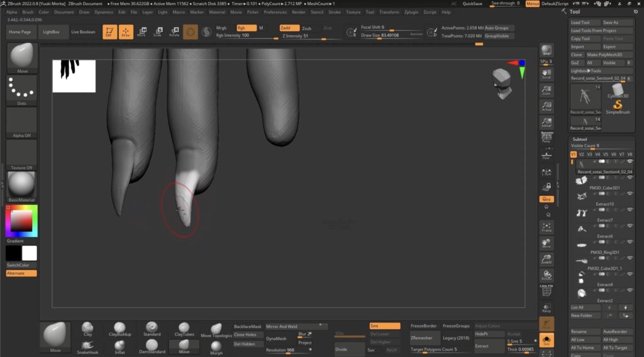Screen dimensions: 644x357
Task: Expand the Lightbox Tools section
Action: [x=586, y=70]
